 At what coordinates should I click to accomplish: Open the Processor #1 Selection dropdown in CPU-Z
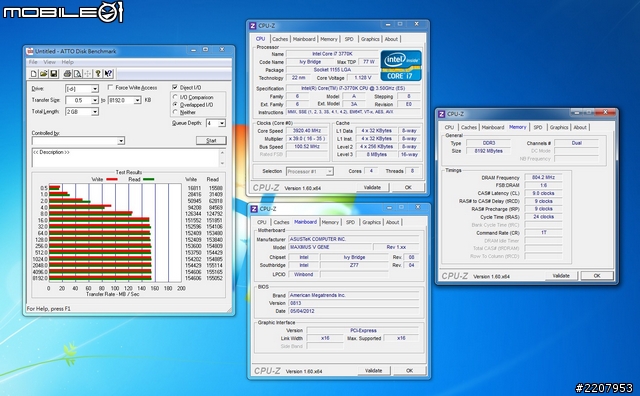tap(329, 171)
